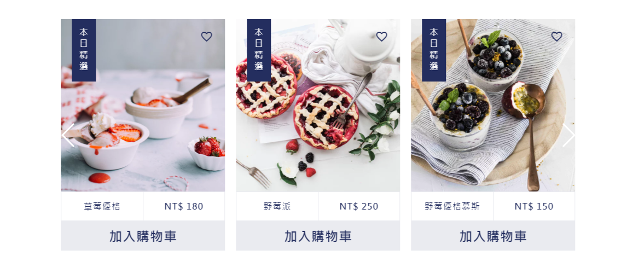644x273 pixels.
Task: Select the 本日精選 badge on strawberry card
Action: (84, 50)
